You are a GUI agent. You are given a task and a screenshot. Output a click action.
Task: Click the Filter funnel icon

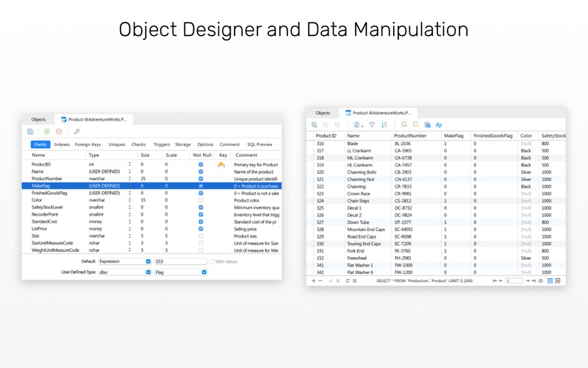point(372,124)
